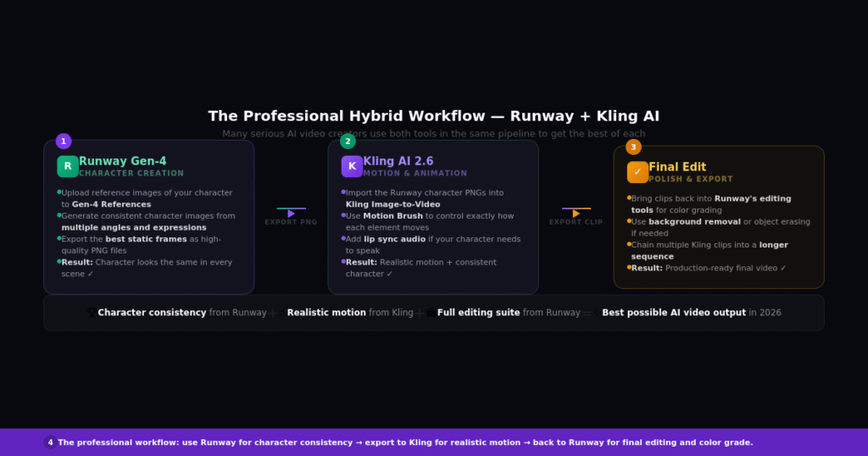Click bold text 'Kling Image-to-Video'
868x456 pixels.
click(x=393, y=204)
